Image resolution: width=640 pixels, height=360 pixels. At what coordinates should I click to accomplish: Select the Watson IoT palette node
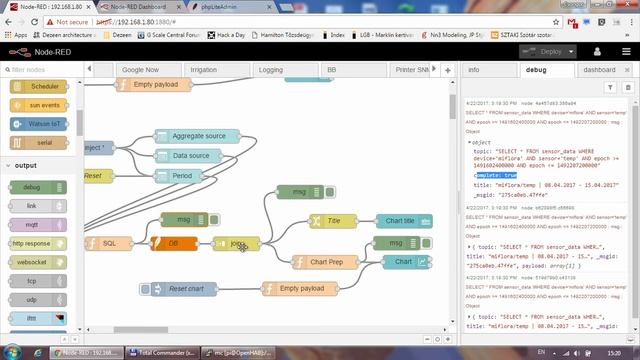point(38,124)
